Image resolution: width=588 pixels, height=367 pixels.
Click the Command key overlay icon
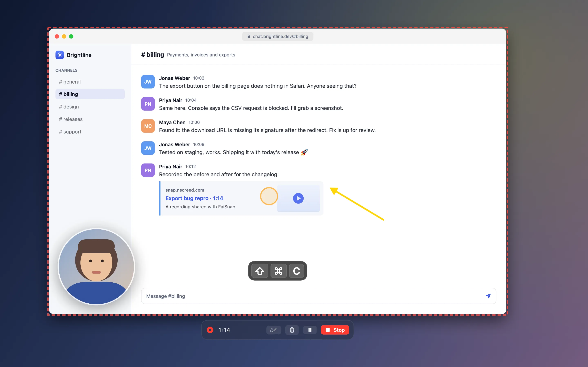[x=278, y=271]
